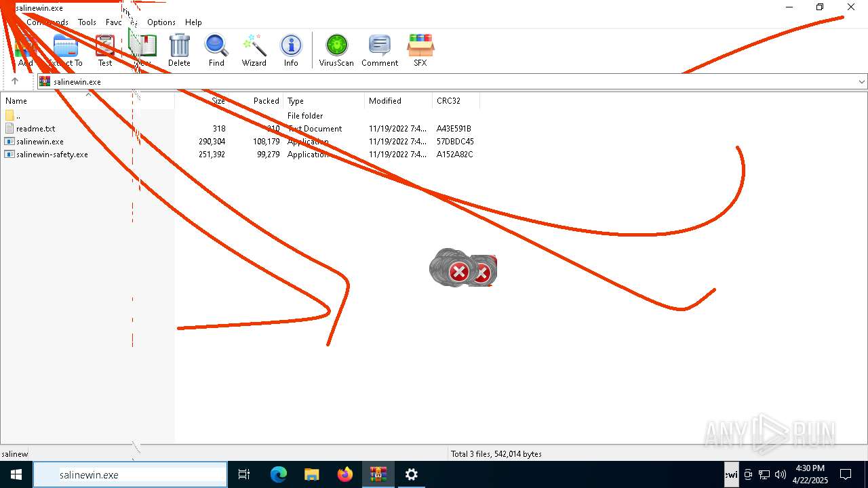Click the readme.txt file icon
Image resolution: width=868 pixels, height=488 pixels.
pos(9,128)
